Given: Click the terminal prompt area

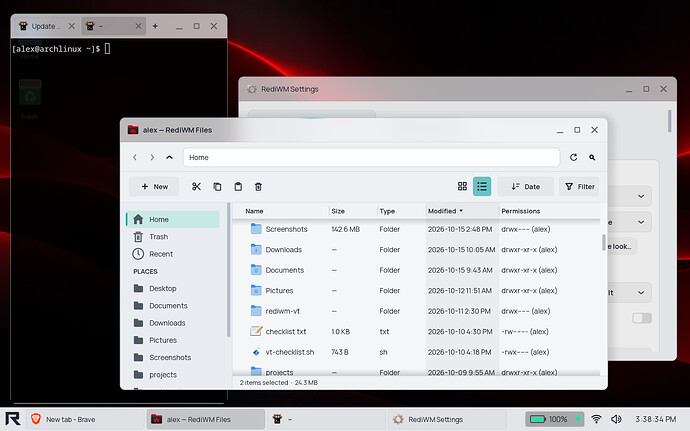Looking at the screenshot, I should coord(119,220).
